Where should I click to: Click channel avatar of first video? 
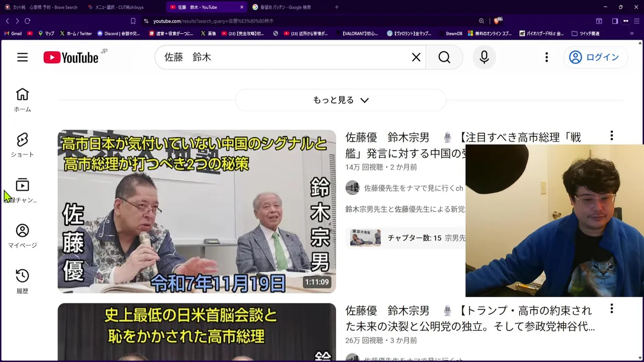(x=353, y=188)
